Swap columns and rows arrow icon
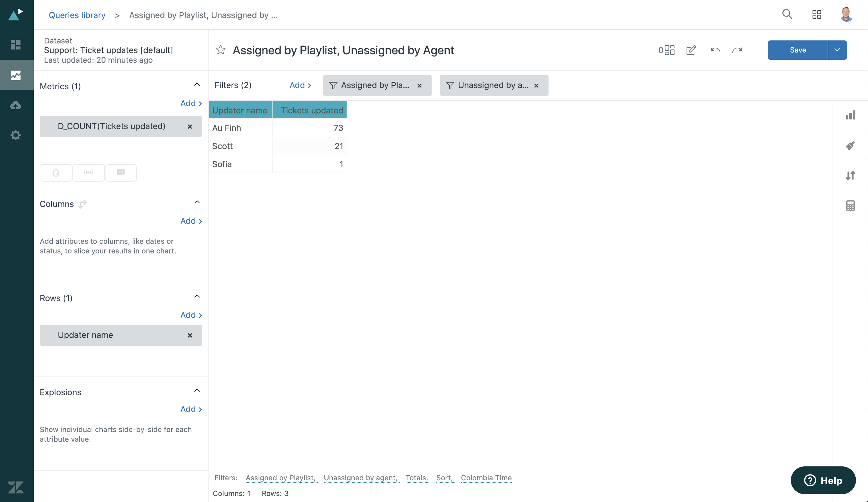 pos(82,204)
